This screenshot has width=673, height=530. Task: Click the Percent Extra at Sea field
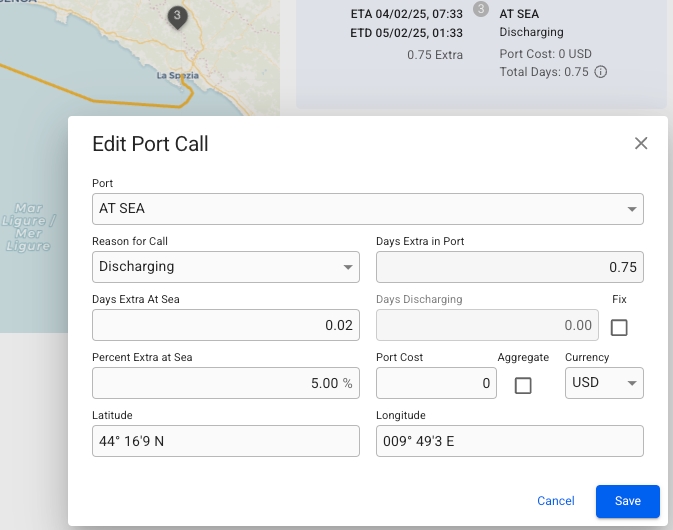(225, 383)
